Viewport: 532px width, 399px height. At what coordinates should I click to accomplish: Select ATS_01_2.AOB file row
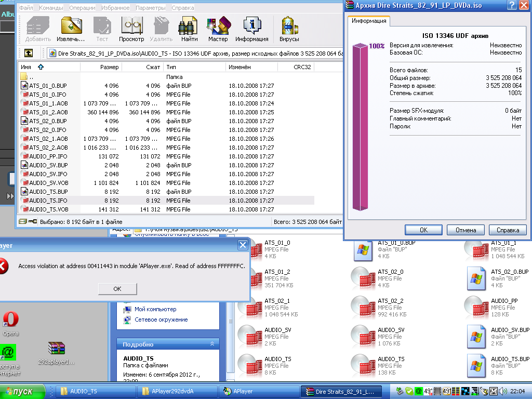pos(166,112)
